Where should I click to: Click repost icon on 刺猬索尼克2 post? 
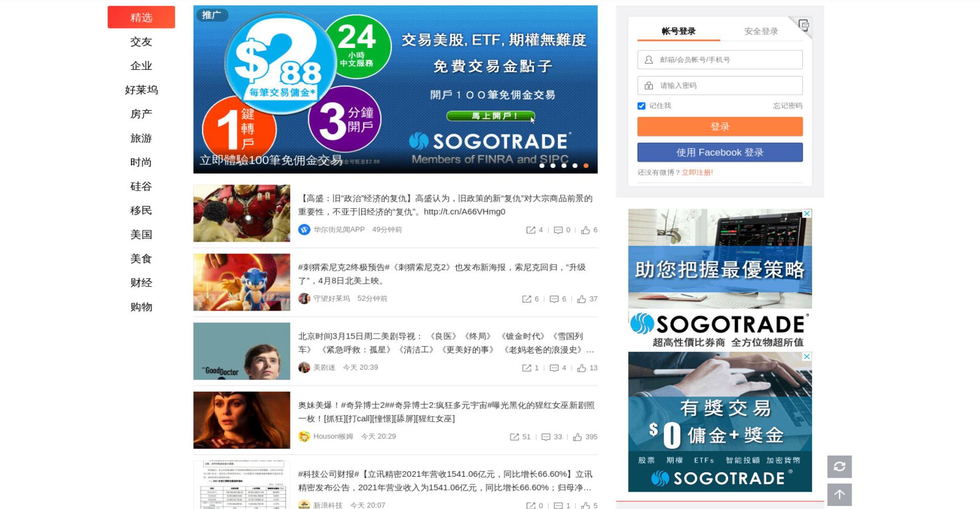(527, 299)
